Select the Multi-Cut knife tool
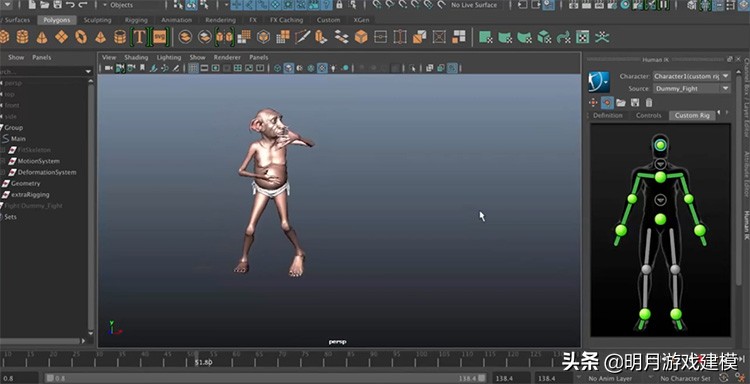This screenshot has width=750, height=384. coord(302,37)
